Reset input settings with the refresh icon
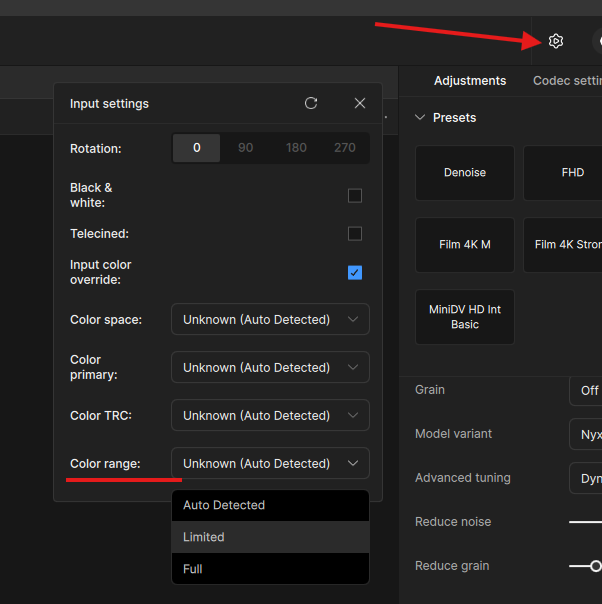Screen dimensions: 602x604 coord(311,103)
